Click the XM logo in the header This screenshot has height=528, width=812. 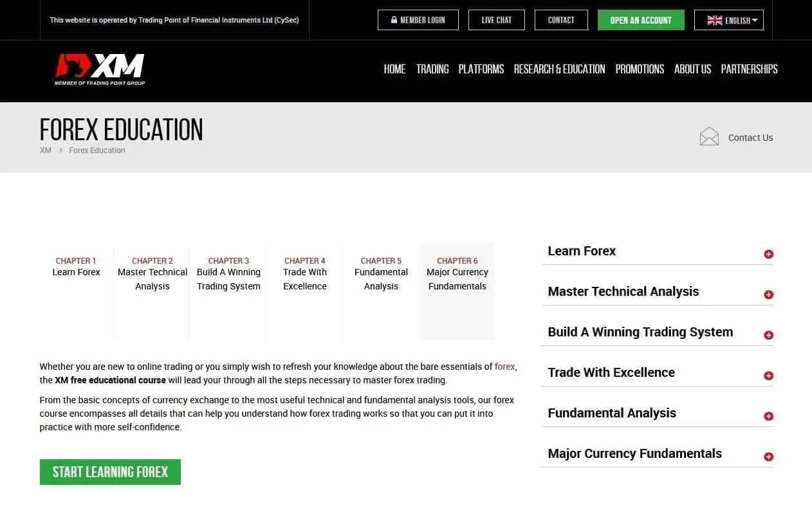[x=99, y=68]
